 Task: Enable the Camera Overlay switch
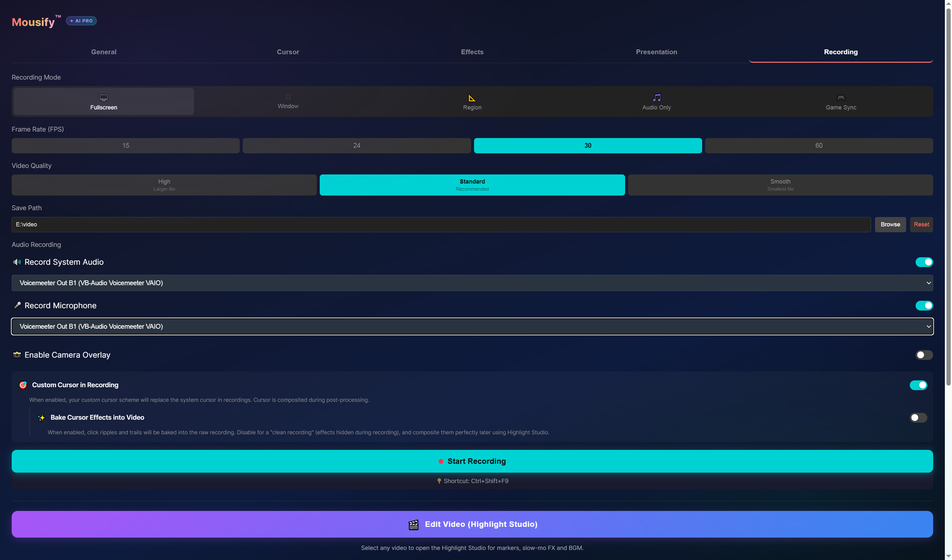(924, 355)
